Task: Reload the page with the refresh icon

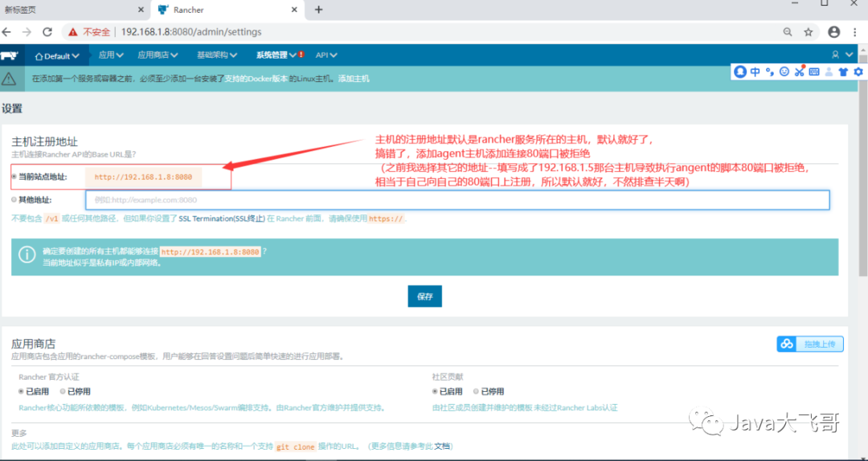Action: click(47, 32)
